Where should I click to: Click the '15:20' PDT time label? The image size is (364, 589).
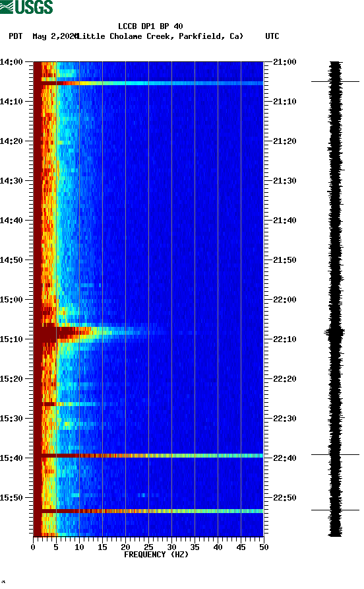click(x=11, y=379)
